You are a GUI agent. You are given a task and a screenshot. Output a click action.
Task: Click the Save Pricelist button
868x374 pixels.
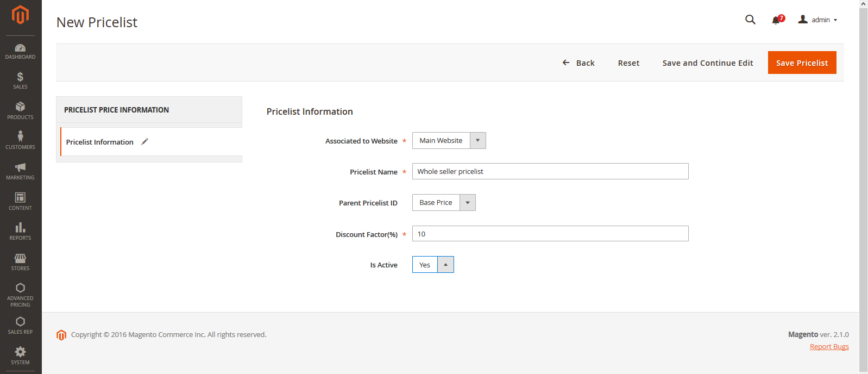[x=802, y=63]
